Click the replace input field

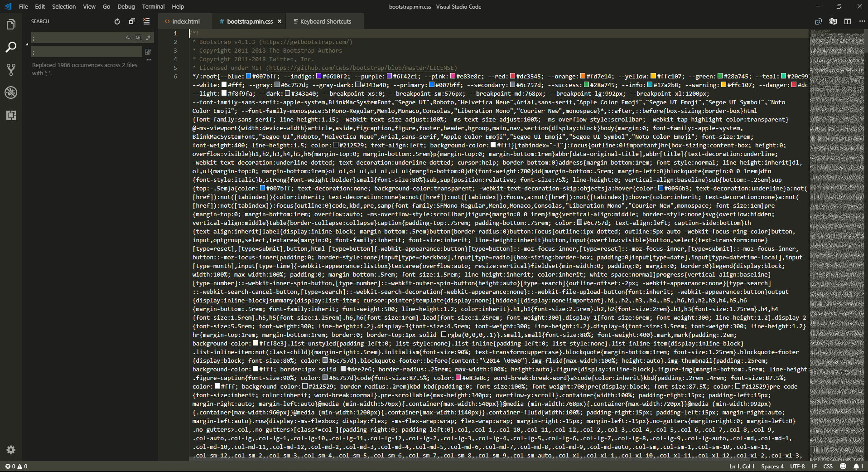click(86, 52)
